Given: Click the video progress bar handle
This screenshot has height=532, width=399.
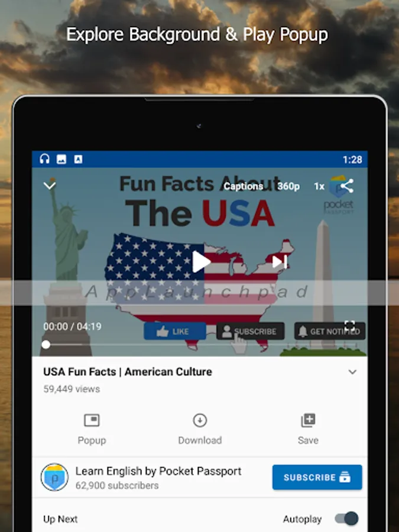Looking at the screenshot, I should coord(46,345).
